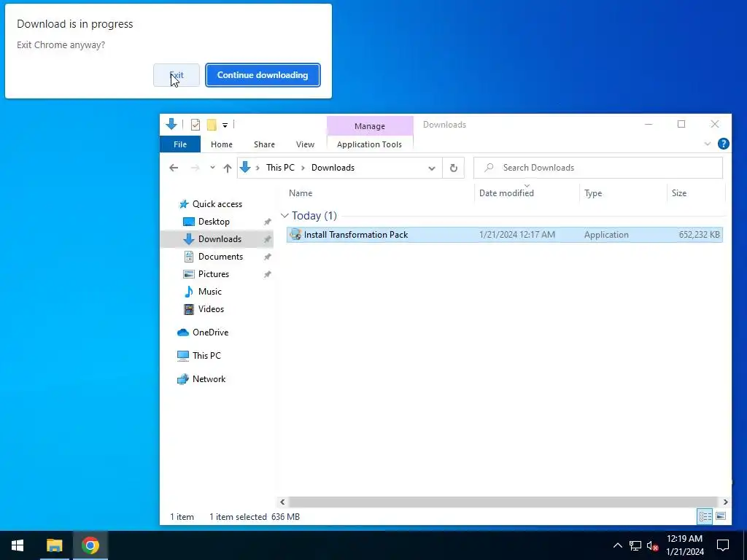The width and height of the screenshot is (747, 560).
Task: Click the Properties quick access toolbar icon
Action: click(x=196, y=125)
